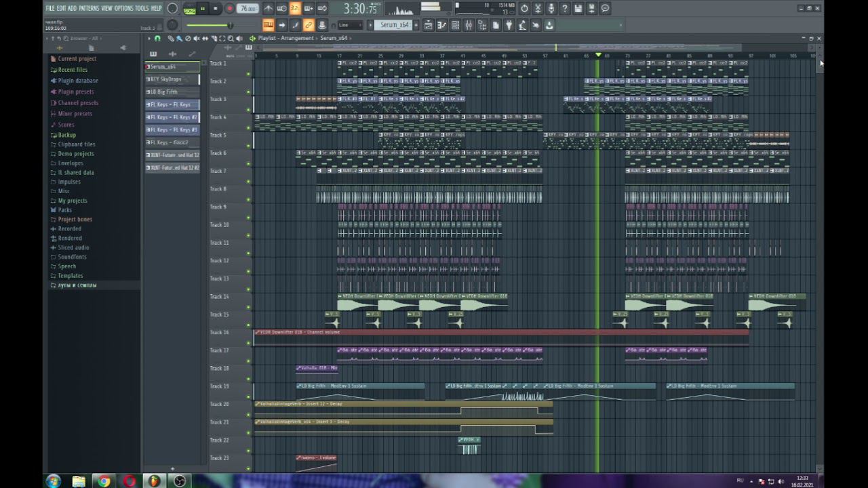Screen dimensions: 868x488
Task: Select the Paint brush tool in playlist
Action: [179, 38]
